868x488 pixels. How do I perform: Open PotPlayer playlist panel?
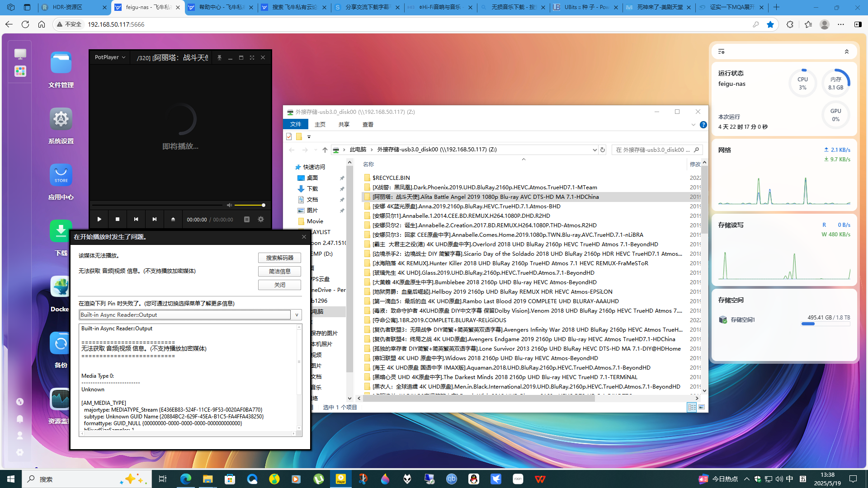click(247, 219)
